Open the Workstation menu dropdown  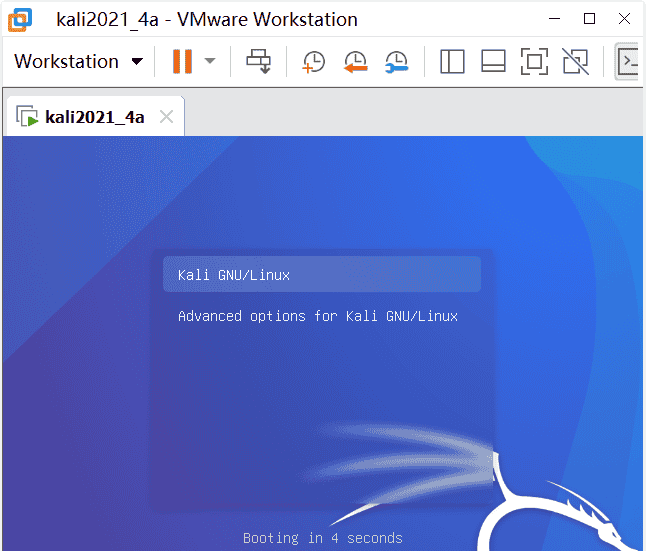[79, 62]
